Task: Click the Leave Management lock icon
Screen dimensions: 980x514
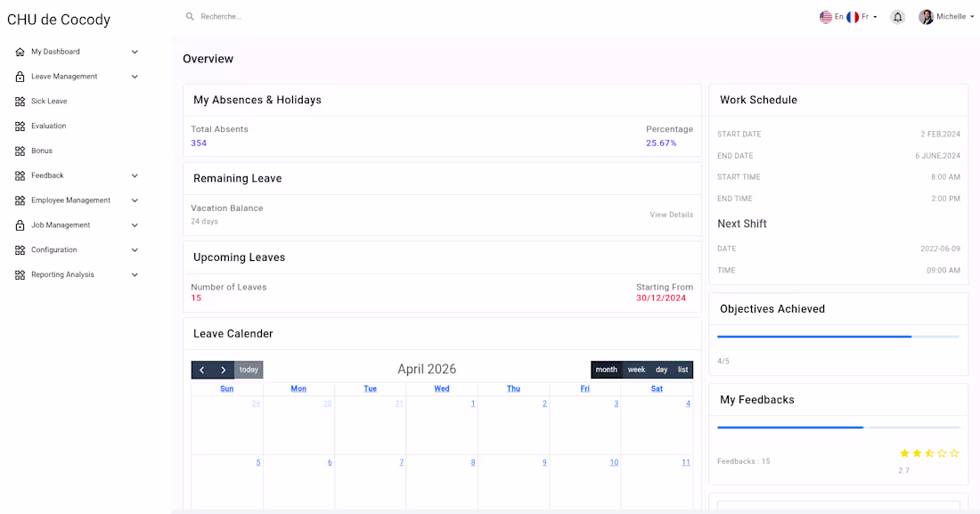Action: (20, 77)
